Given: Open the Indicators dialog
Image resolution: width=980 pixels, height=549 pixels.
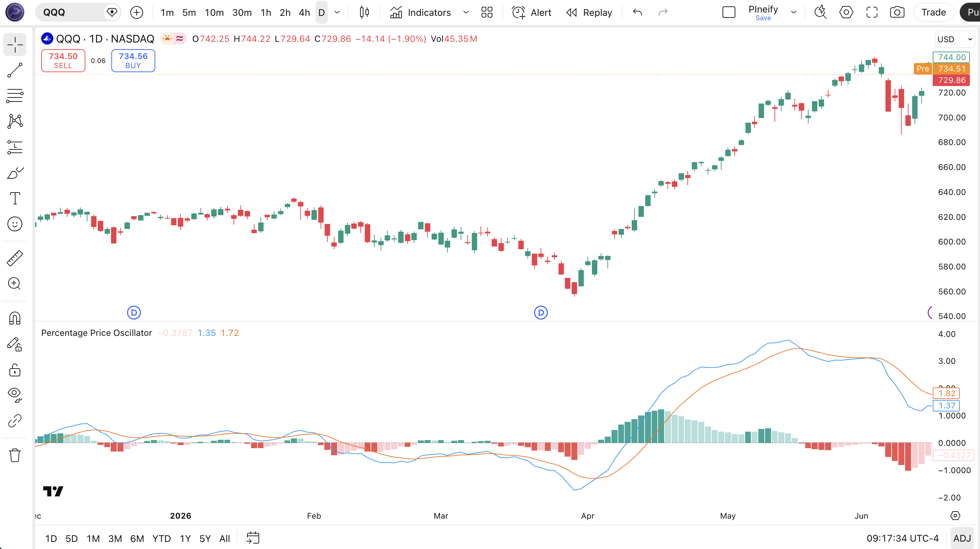Looking at the screenshot, I should coord(421,12).
